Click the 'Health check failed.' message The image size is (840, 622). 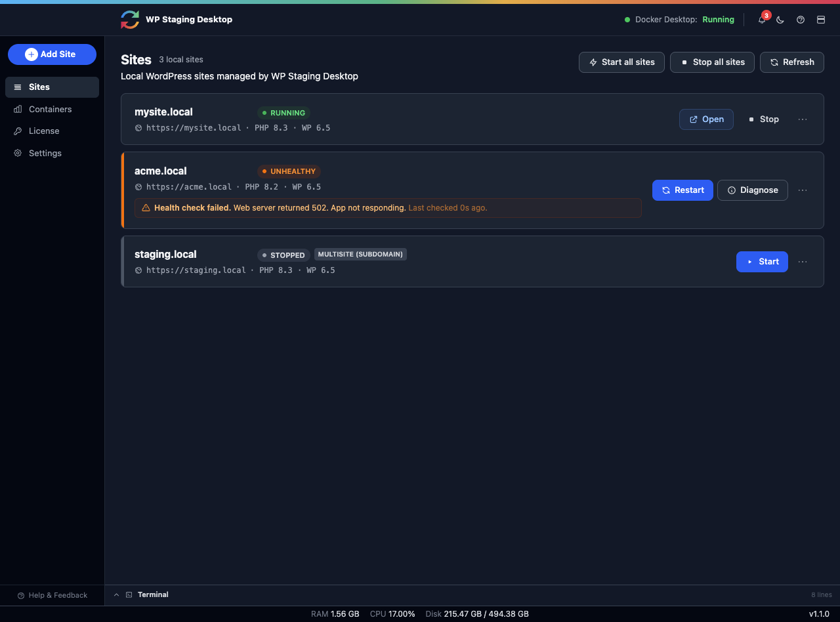pos(192,208)
